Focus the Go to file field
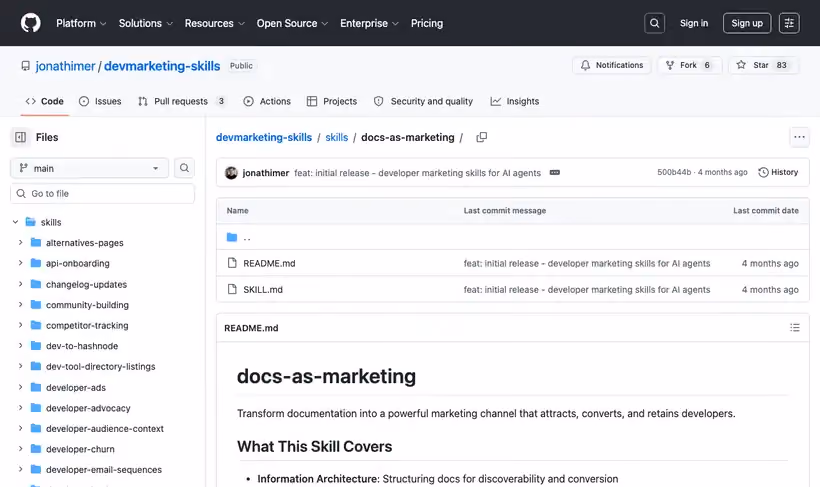The height and width of the screenshot is (487, 820). [102, 194]
